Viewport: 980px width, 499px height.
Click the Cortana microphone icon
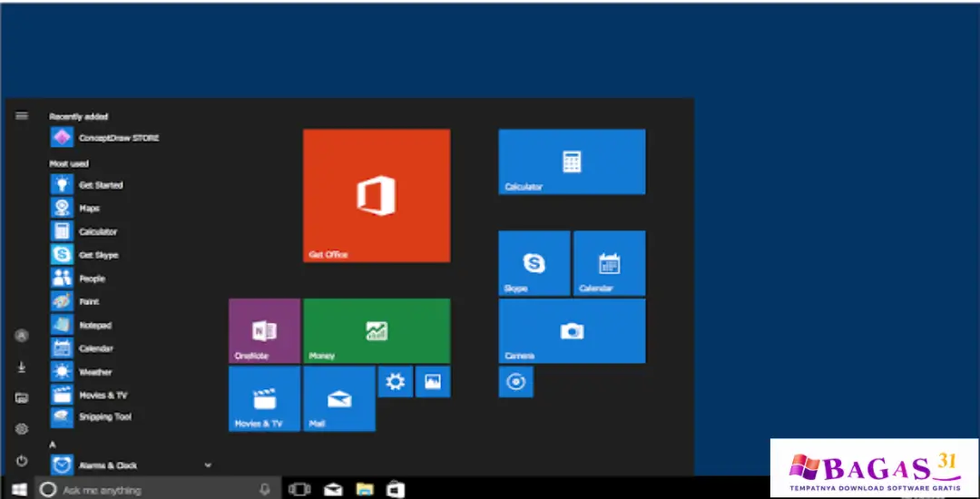click(x=265, y=490)
